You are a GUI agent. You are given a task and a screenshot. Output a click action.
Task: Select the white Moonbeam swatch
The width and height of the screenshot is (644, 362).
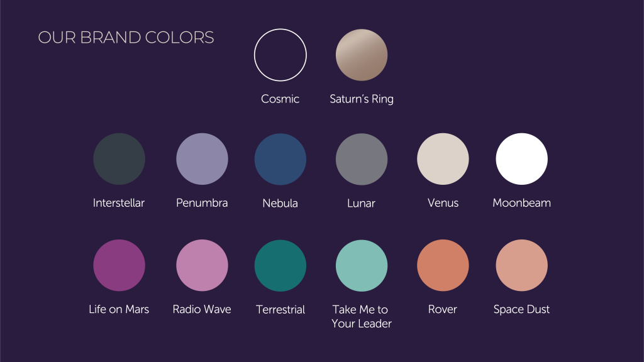coord(521,159)
